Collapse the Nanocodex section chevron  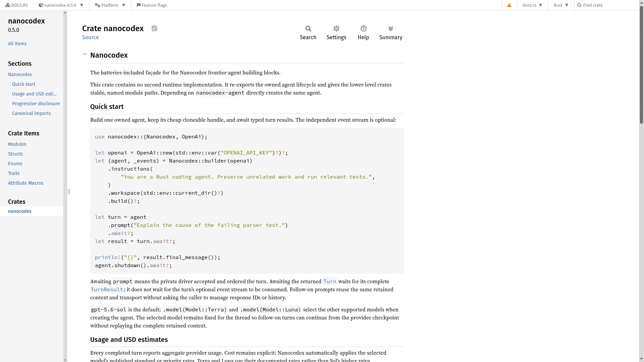pyautogui.click(x=85, y=54)
